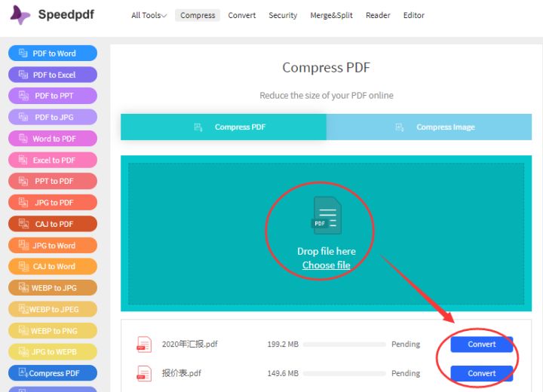Click the WEBP to PNG icon
Viewport: 543px width, 392px height.
(x=23, y=330)
